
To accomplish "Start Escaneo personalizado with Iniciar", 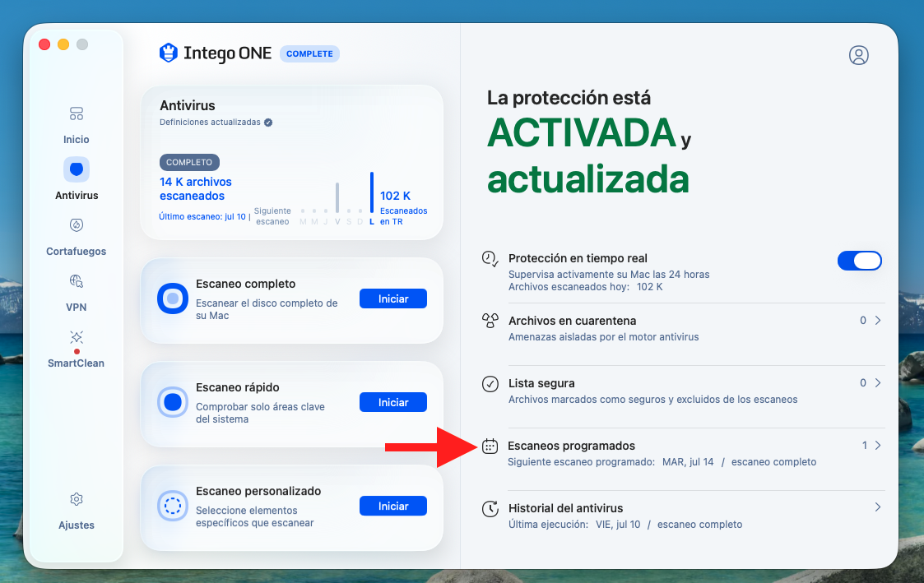I will click(x=393, y=506).
